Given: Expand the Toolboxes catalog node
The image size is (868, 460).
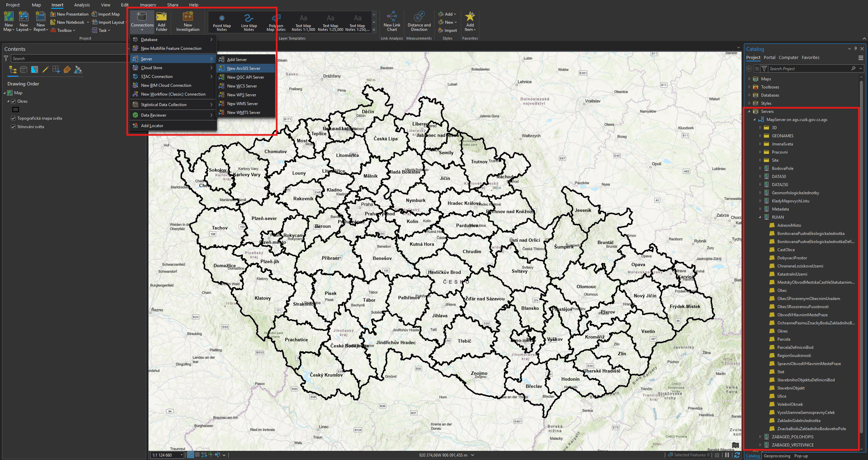Looking at the screenshot, I should pos(749,87).
